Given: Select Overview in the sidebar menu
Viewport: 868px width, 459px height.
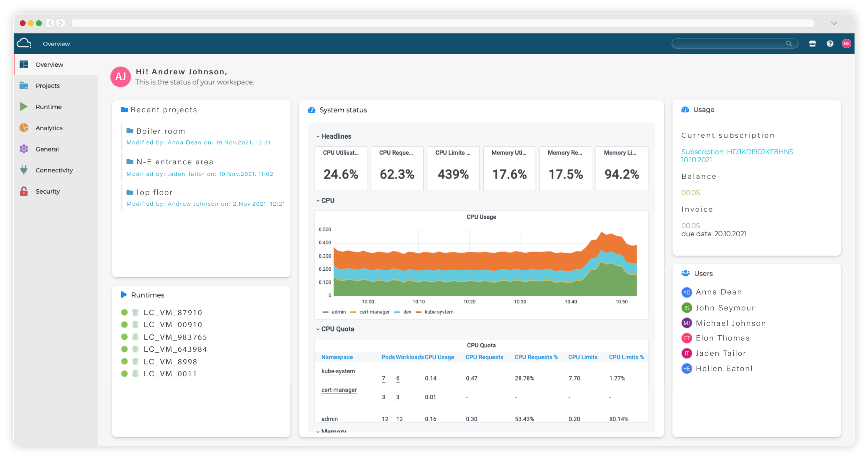Looking at the screenshot, I should click(x=49, y=65).
